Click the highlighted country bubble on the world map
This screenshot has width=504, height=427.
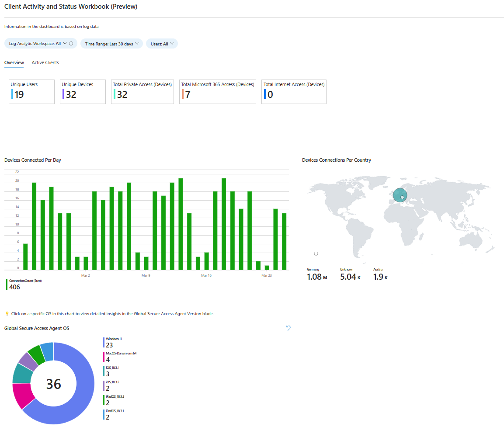400,195
